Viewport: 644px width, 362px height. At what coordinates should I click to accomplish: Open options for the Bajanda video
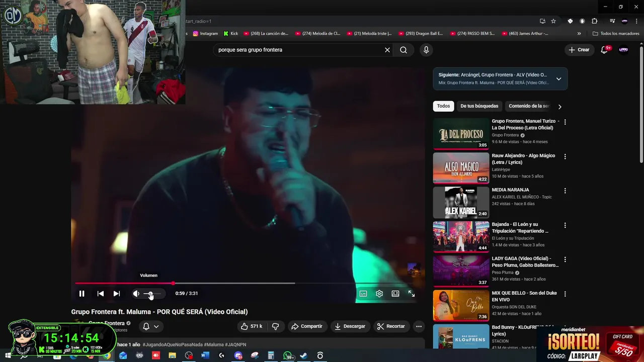(x=565, y=225)
